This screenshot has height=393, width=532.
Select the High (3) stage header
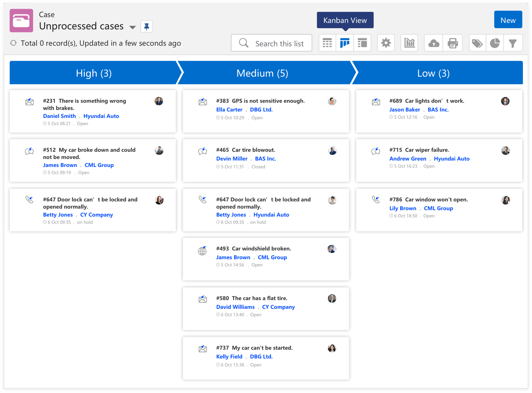coord(94,73)
